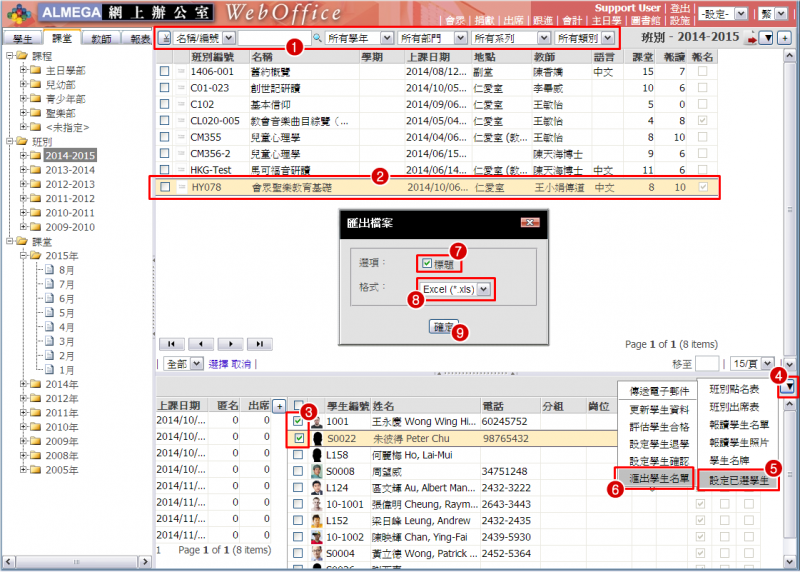Open the student panel dropdown arrow menu
This screenshot has height=572, width=800.
(x=789, y=386)
